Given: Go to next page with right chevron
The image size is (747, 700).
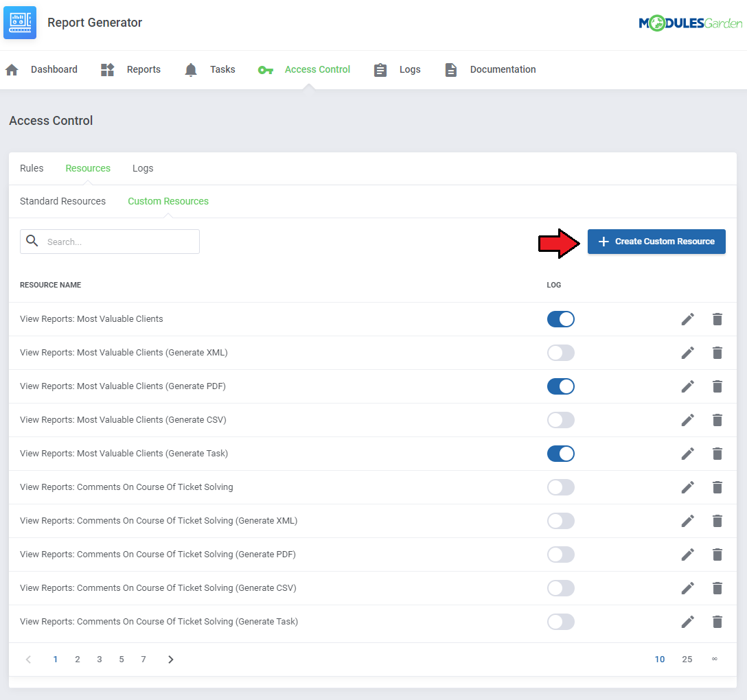Looking at the screenshot, I should [x=170, y=660].
